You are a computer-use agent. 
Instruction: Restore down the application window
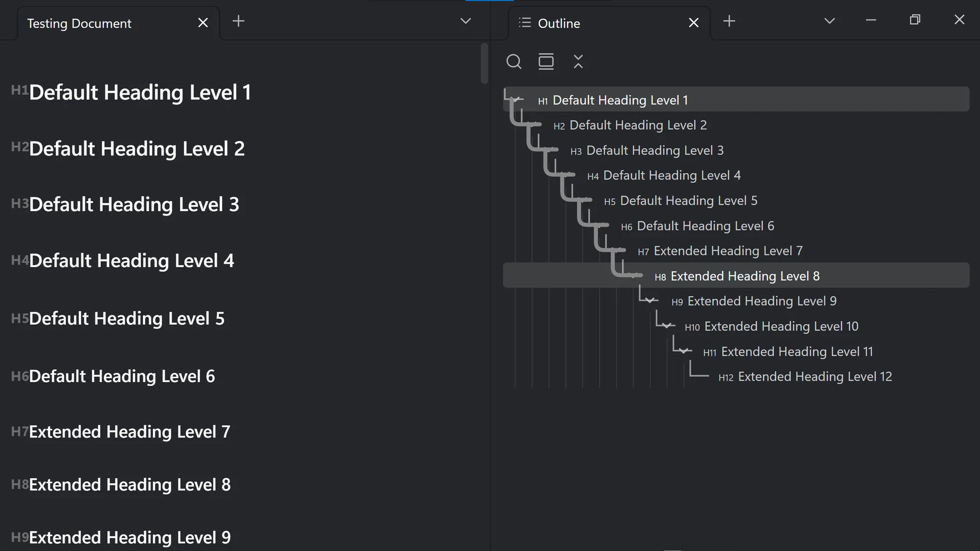point(915,20)
